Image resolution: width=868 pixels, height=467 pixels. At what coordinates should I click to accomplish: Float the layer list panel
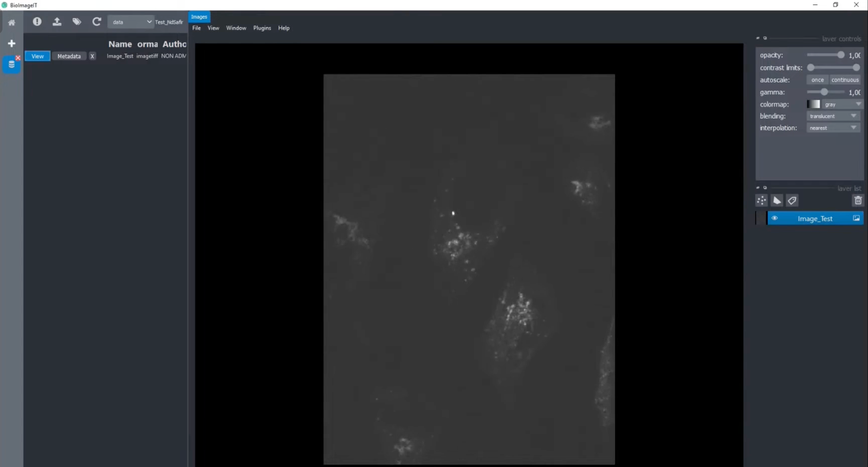tap(765, 188)
